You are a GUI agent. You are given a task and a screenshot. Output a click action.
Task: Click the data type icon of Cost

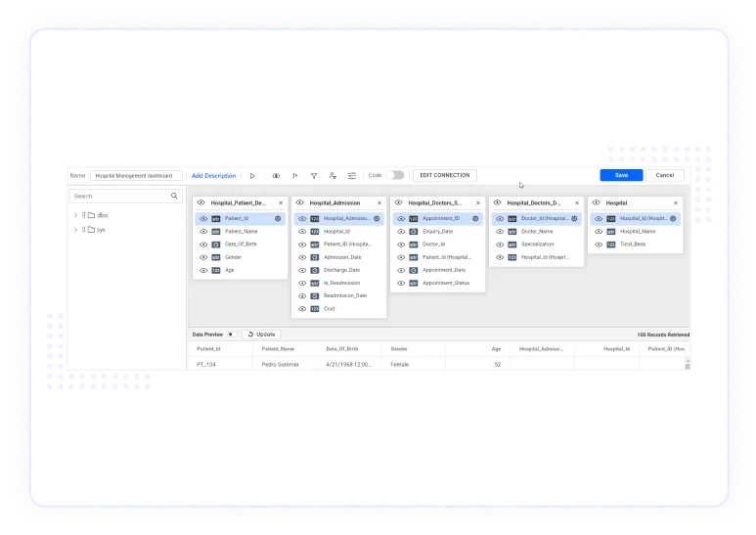(315, 309)
